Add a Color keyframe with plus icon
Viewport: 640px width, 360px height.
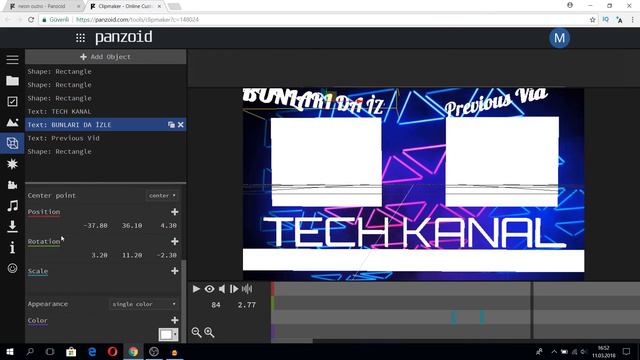tap(175, 320)
